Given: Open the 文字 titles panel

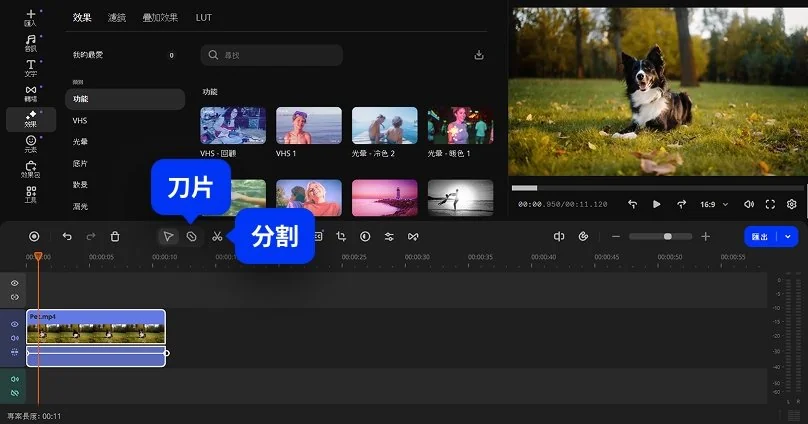Looking at the screenshot, I should 30,69.
